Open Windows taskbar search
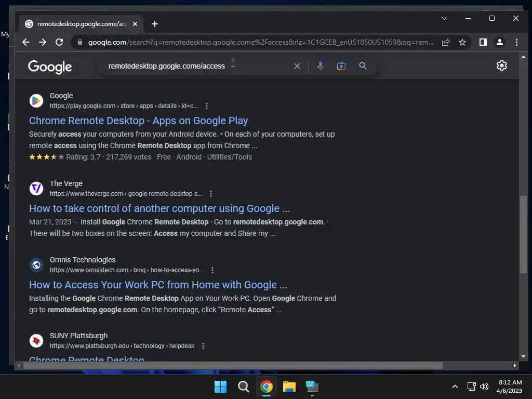 pyautogui.click(x=243, y=387)
